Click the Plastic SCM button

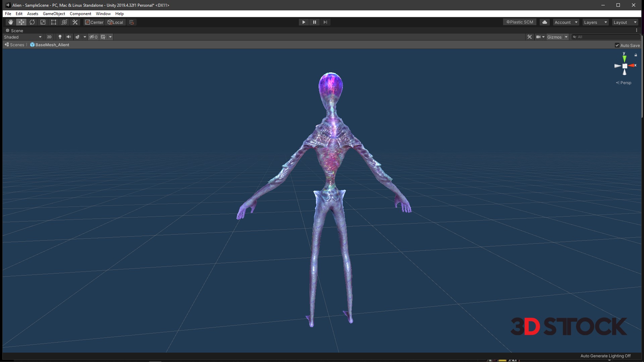520,22
